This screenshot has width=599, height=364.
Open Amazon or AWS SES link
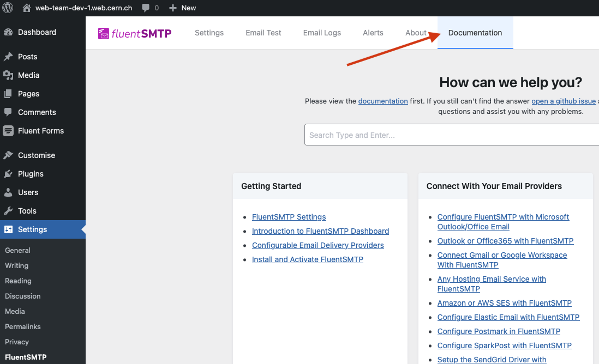(504, 304)
